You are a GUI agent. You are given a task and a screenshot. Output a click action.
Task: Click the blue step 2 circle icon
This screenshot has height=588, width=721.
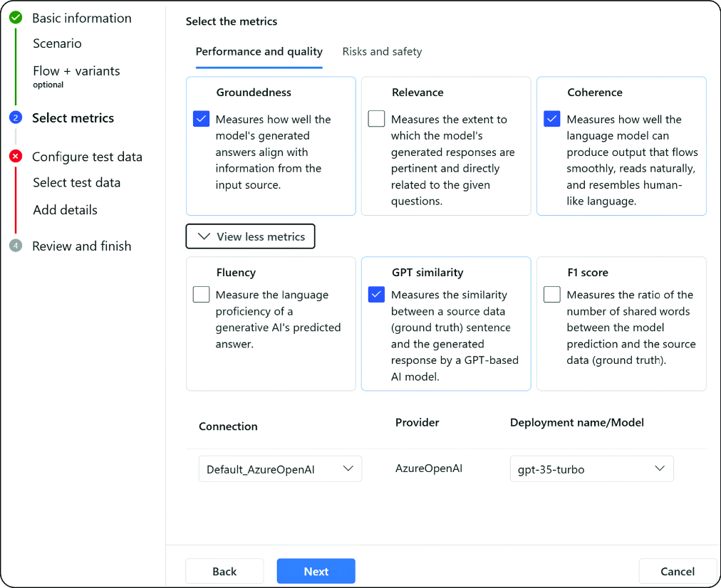[16, 117]
